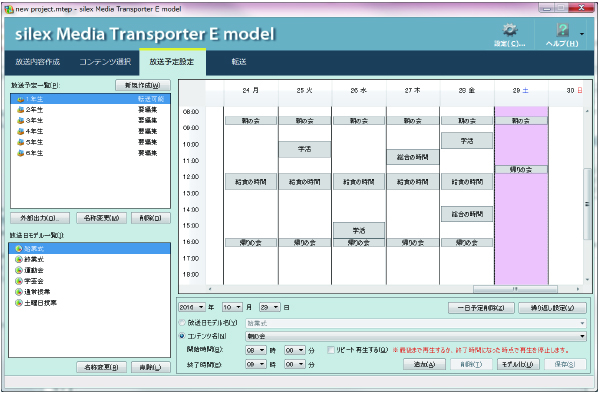Click the 24 月 day column header
The height and width of the screenshot is (395, 600).
[251, 91]
